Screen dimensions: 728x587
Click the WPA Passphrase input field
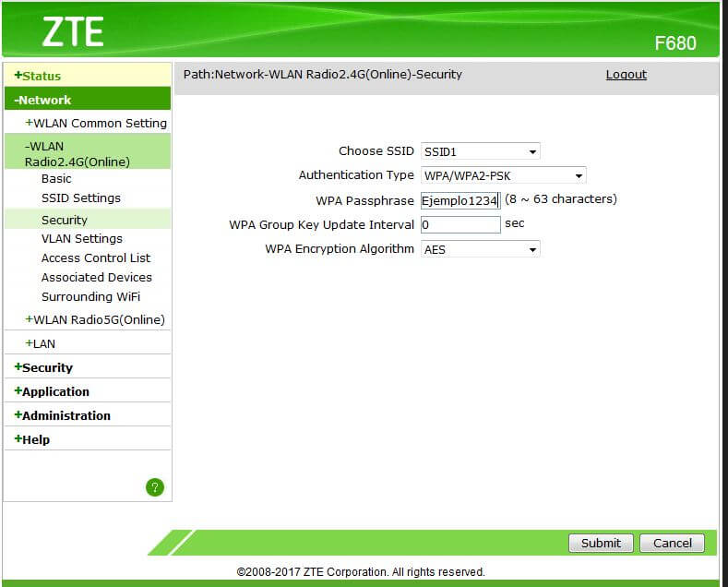coord(459,200)
